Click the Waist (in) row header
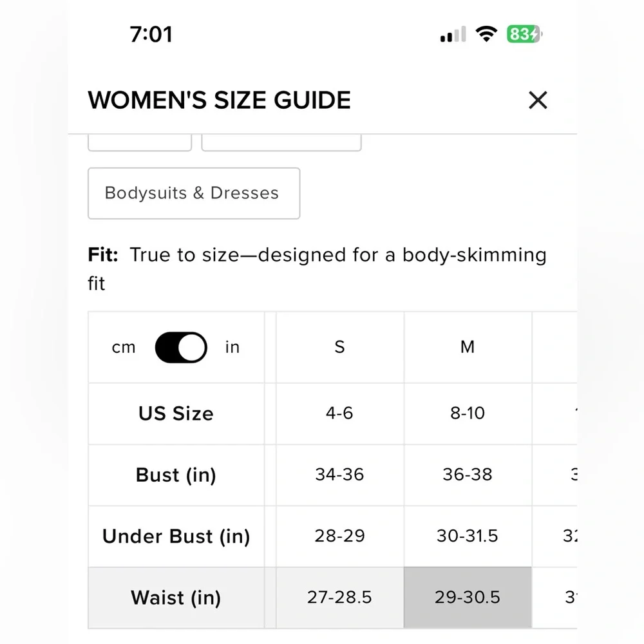This screenshot has height=644, width=644. tap(176, 598)
